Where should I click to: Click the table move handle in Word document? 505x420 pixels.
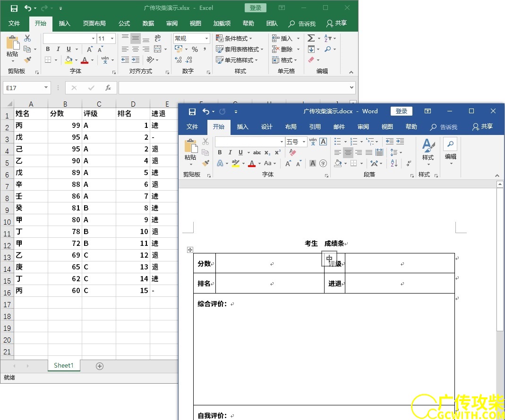(190, 250)
